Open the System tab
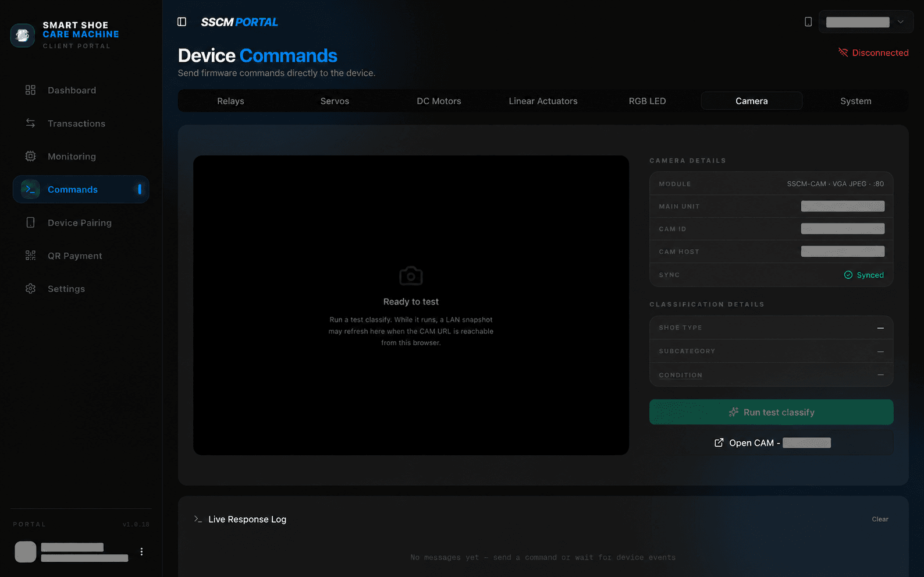 click(x=855, y=101)
